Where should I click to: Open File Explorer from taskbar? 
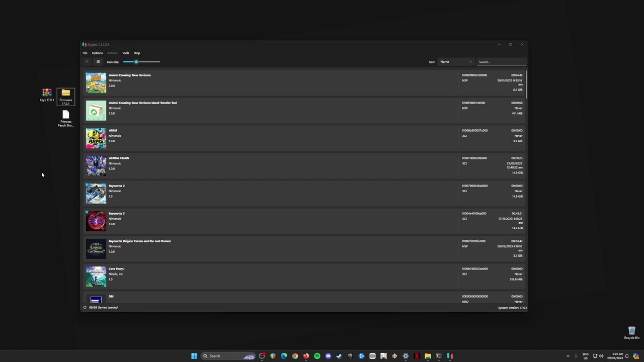[428, 356]
